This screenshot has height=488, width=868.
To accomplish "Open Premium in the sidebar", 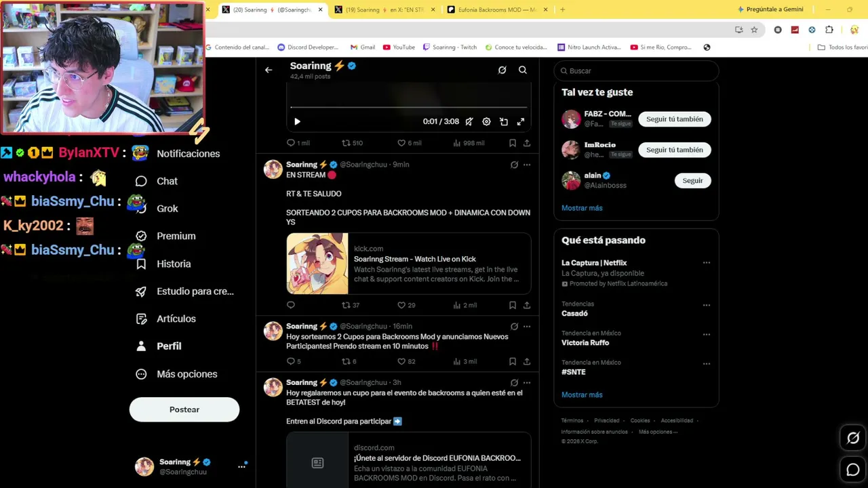I will pyautogui.click(x=165, y=236).
